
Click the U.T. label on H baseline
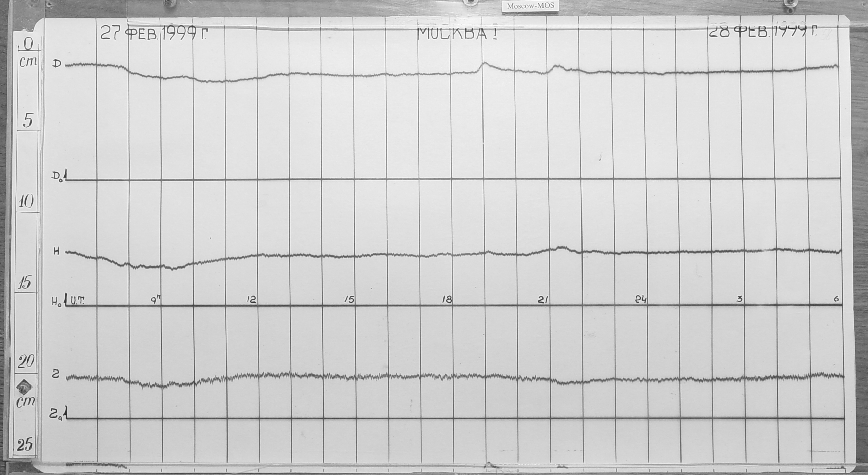(78, 300)
